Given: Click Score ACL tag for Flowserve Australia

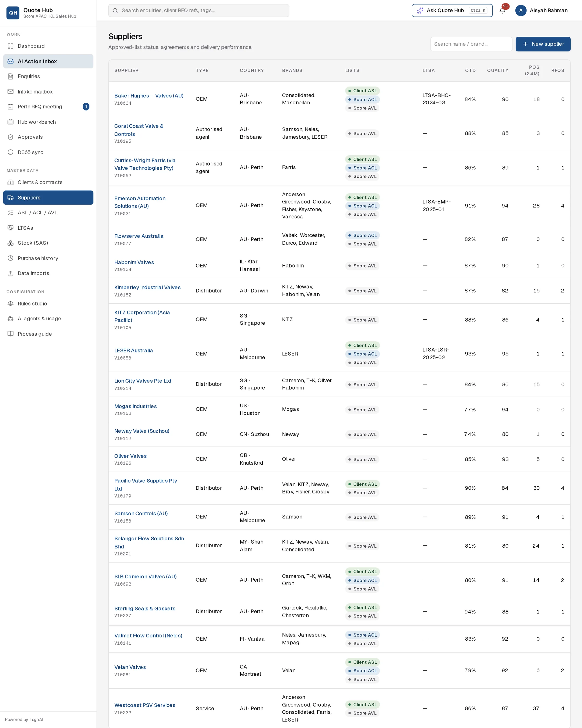Looking at the screenshot, I should pyautogui.click(x=362, y=235).
